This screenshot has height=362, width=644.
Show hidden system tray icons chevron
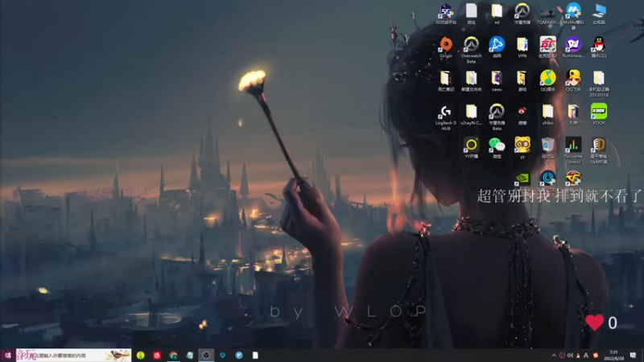[x=553, y=356]
